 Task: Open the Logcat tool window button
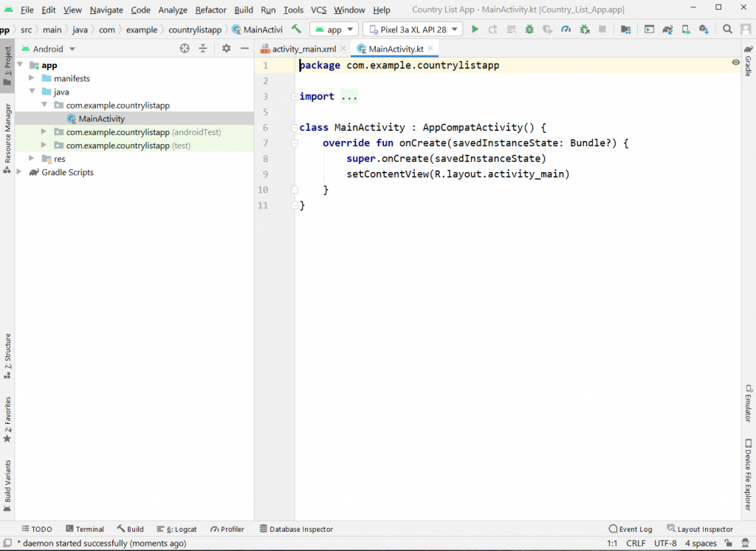pos(177,529)
